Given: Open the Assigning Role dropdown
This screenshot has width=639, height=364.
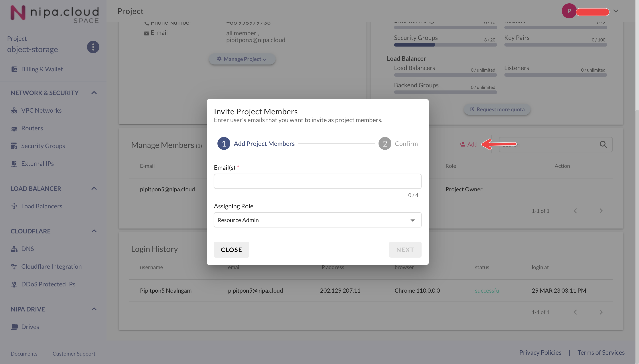Looking at the screenshot, I should click(x=317, y=220).
